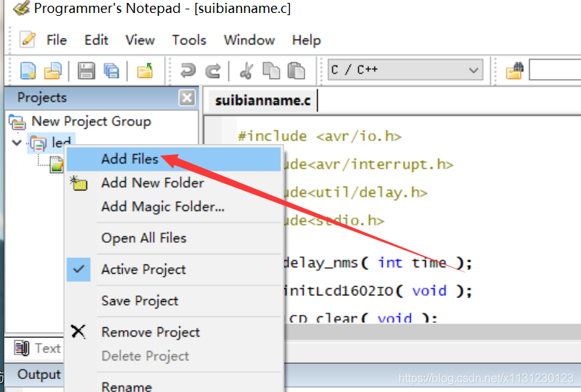581x392 pixels.
Task: Choose Remove Project entry
Action: click(x=174, y=332)
